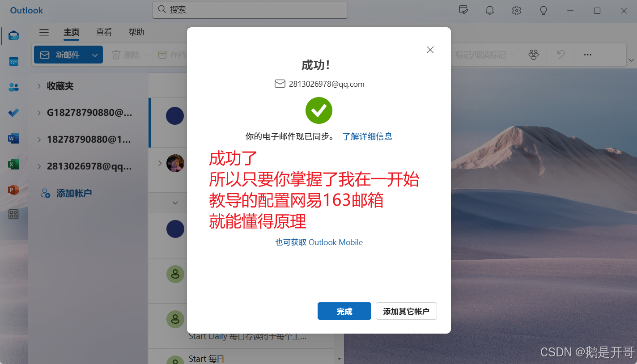Expand the 2813026978@qq account tree
637x364 pixels.
coord(39,166)
